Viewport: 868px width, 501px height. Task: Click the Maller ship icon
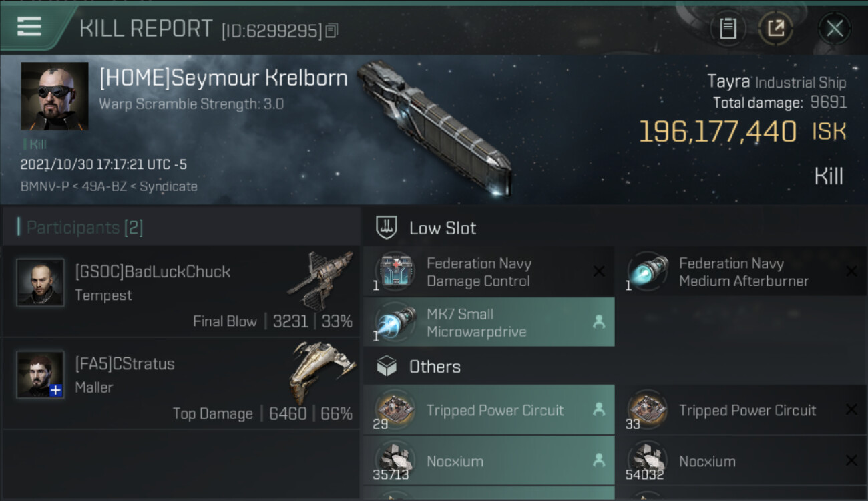pos(322,371)
